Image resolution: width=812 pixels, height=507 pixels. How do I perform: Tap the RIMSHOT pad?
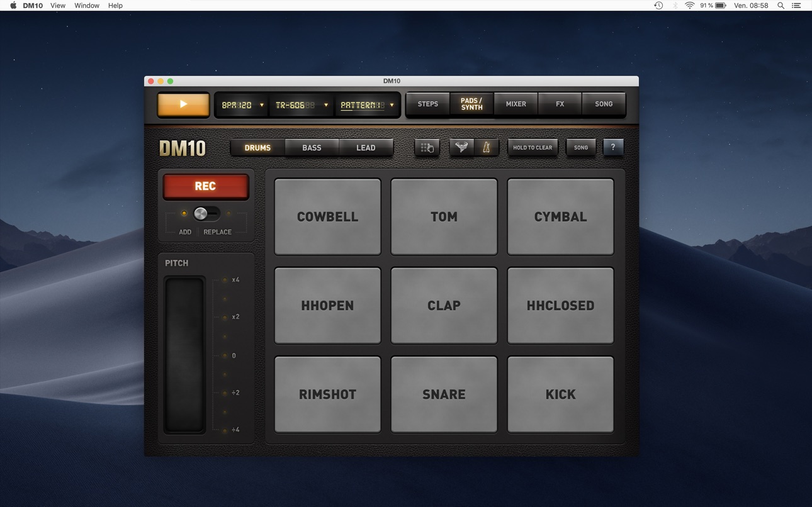327,394
